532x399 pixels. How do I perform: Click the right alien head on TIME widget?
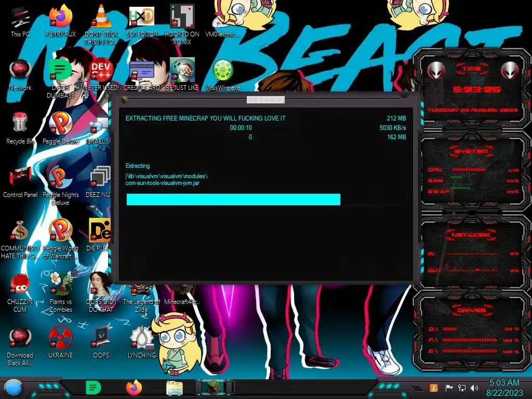[x=510, y=70]
